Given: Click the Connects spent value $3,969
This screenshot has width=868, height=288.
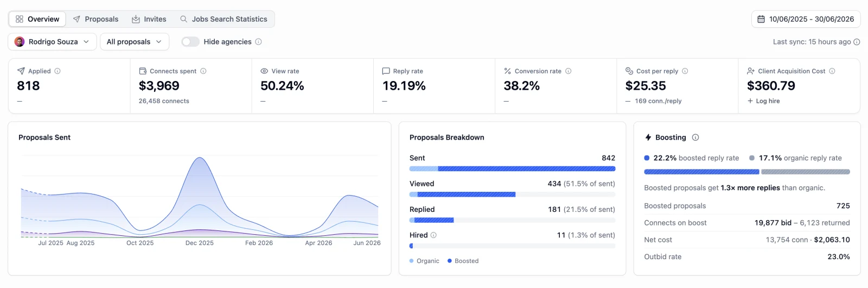Looking at the screenshot, I should 159,86.
